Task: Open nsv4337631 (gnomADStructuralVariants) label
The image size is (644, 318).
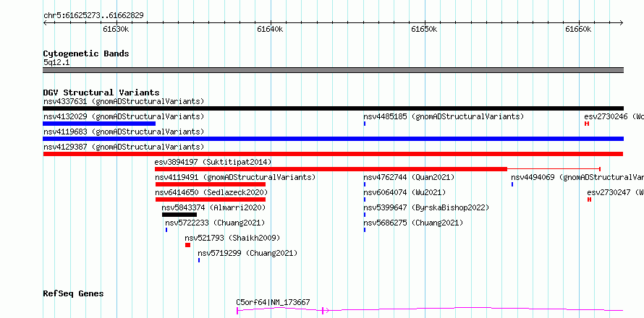Action: [124, 101]
